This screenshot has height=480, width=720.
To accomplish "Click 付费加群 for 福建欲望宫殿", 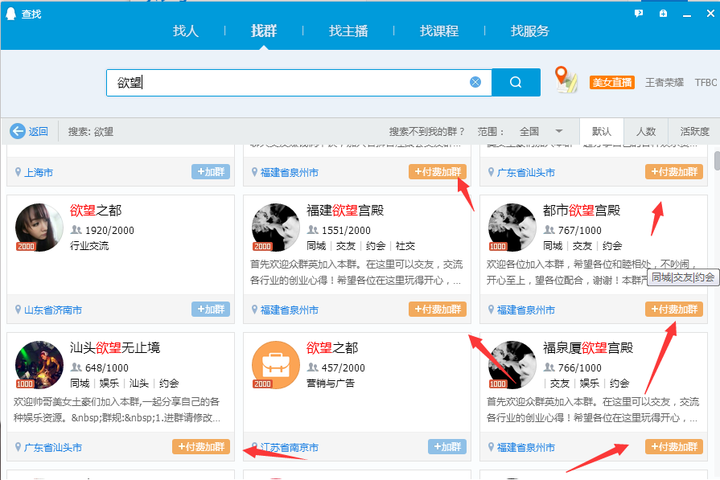I will pyautogui.click(x=438, y=309).
